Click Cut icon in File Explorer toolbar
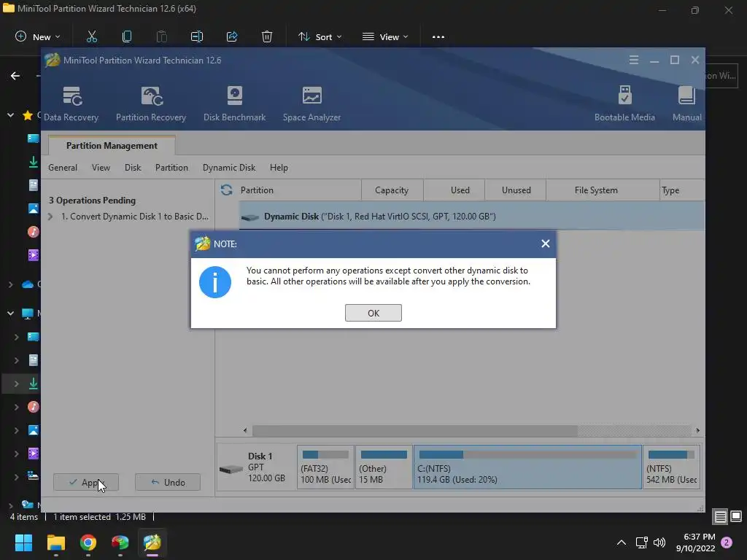 click(x=91, y=36)
